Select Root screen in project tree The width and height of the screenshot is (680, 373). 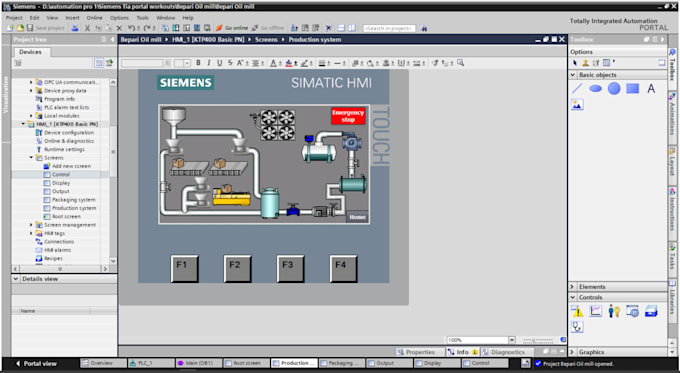click(x=62, y=216)
